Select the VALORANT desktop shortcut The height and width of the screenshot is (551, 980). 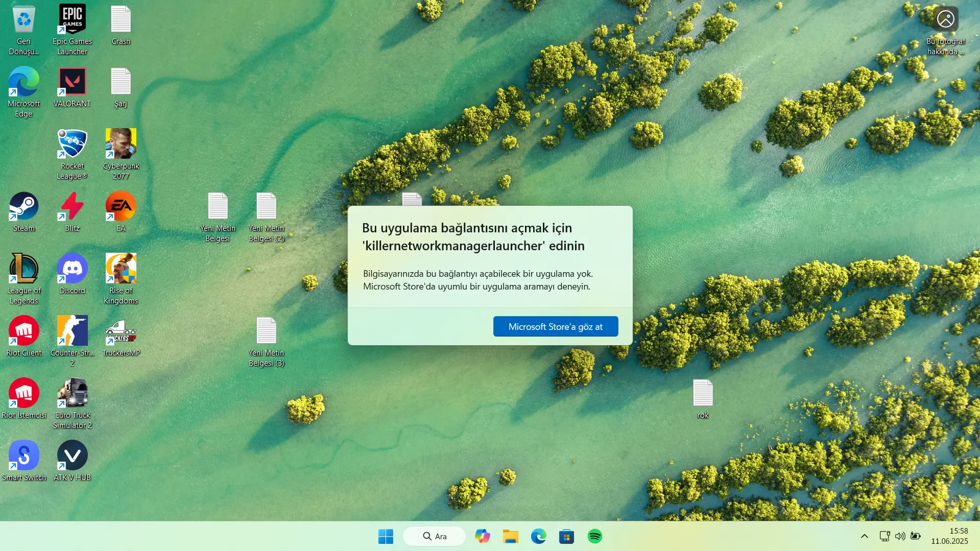[72, 87]
